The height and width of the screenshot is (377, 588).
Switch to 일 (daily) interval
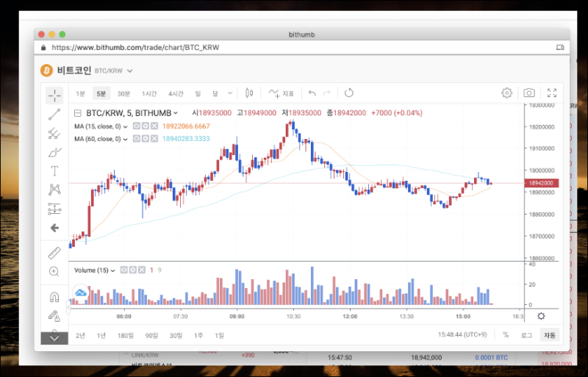198,93
